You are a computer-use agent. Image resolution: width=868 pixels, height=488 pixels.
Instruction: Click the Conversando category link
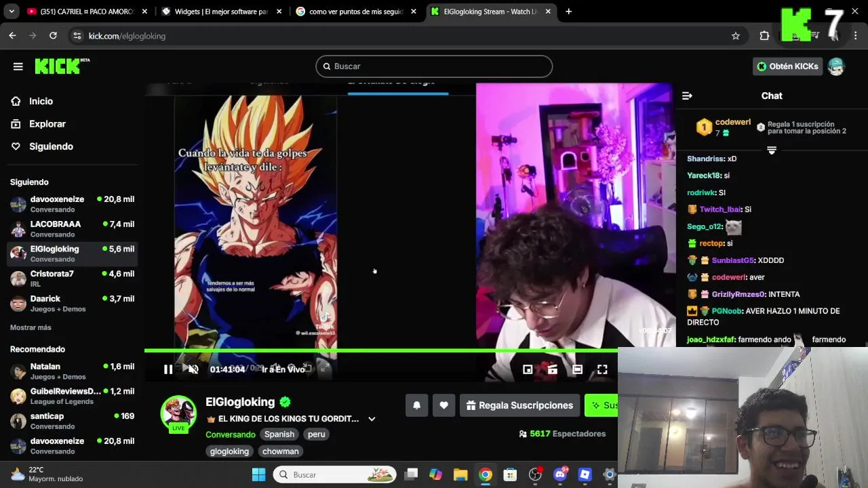point(231,434)
